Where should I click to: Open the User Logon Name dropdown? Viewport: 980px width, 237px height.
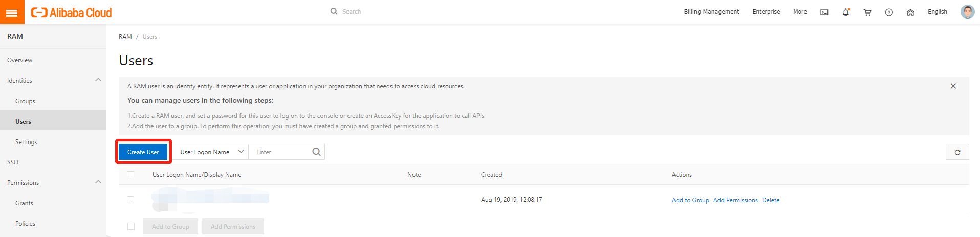pyautogui.click(x=211, y=152)
